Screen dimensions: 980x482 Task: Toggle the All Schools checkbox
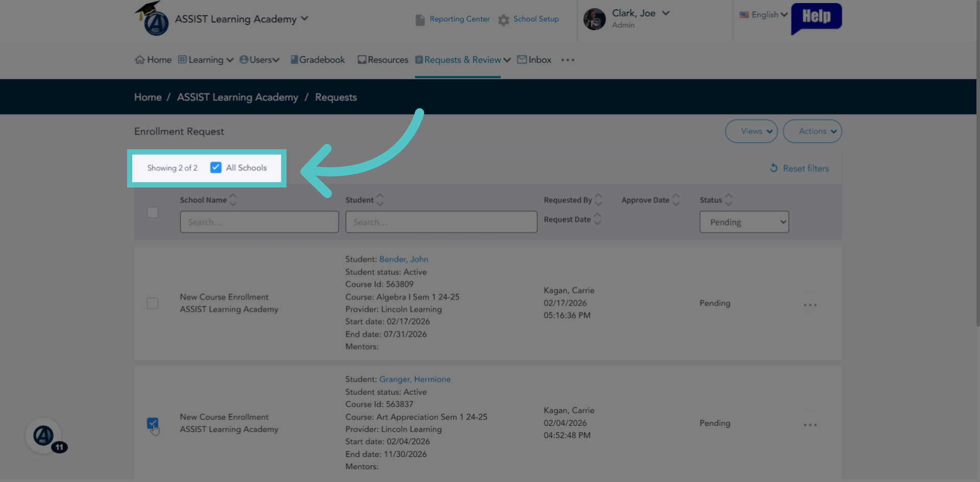tap(216, 167)
